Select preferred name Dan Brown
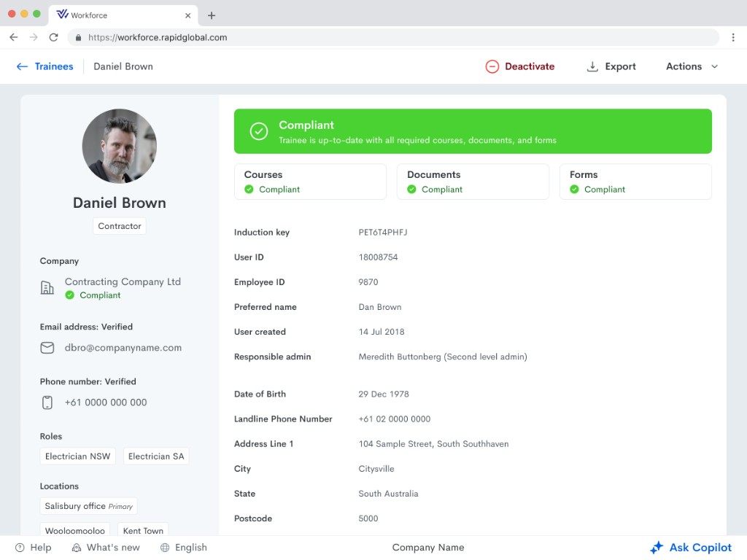Viewport: 747px width, 560px height. point(380,307)
